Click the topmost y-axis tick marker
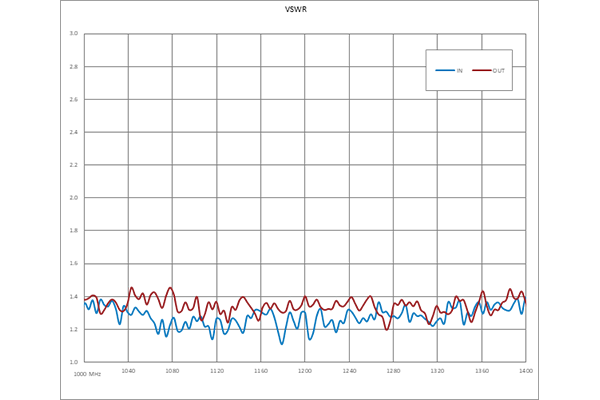Viewport: 600px width, 400px height. pyautogui.click(x=73, y=33)
